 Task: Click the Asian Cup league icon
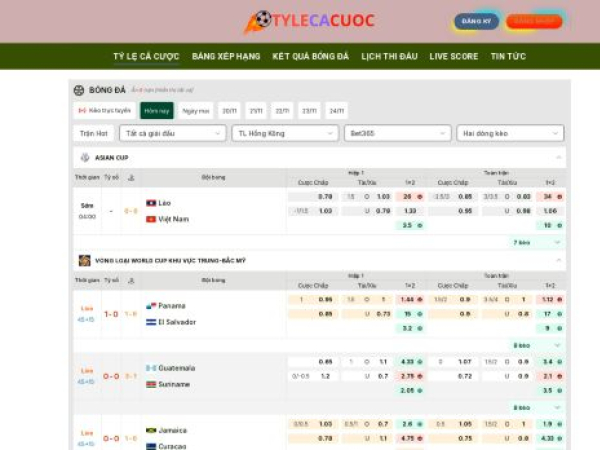click(x=85, y=158)
